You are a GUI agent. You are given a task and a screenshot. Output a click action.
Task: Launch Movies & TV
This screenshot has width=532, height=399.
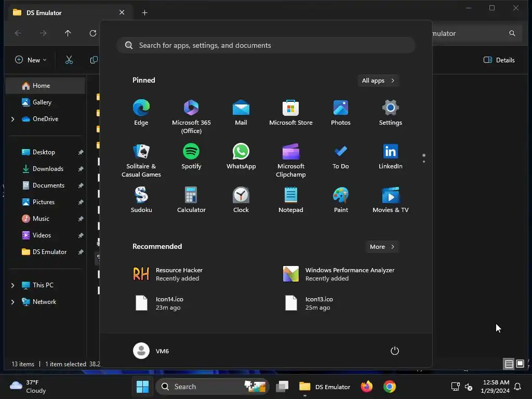click(391, 200)
